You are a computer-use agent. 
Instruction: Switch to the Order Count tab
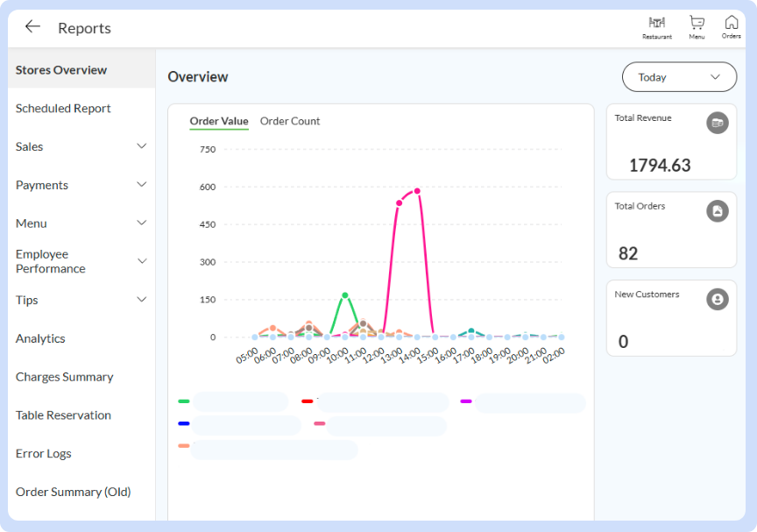point(290,121)
